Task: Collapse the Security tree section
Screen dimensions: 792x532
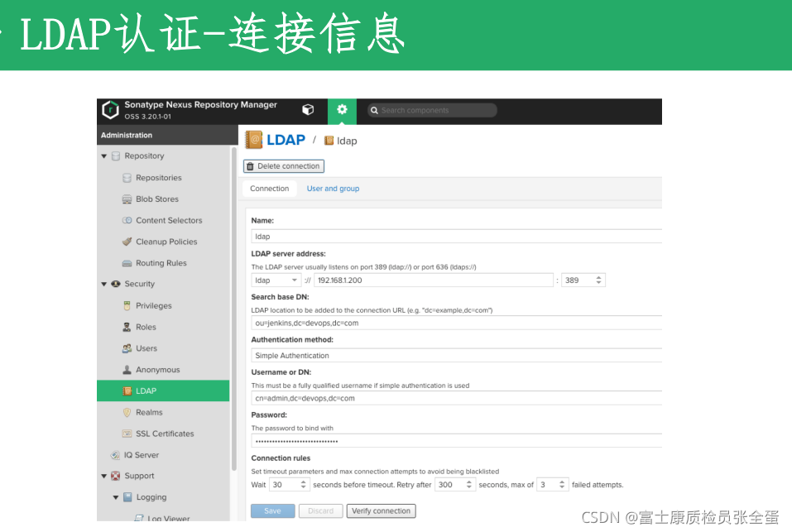Action: (x=104, y=284)
